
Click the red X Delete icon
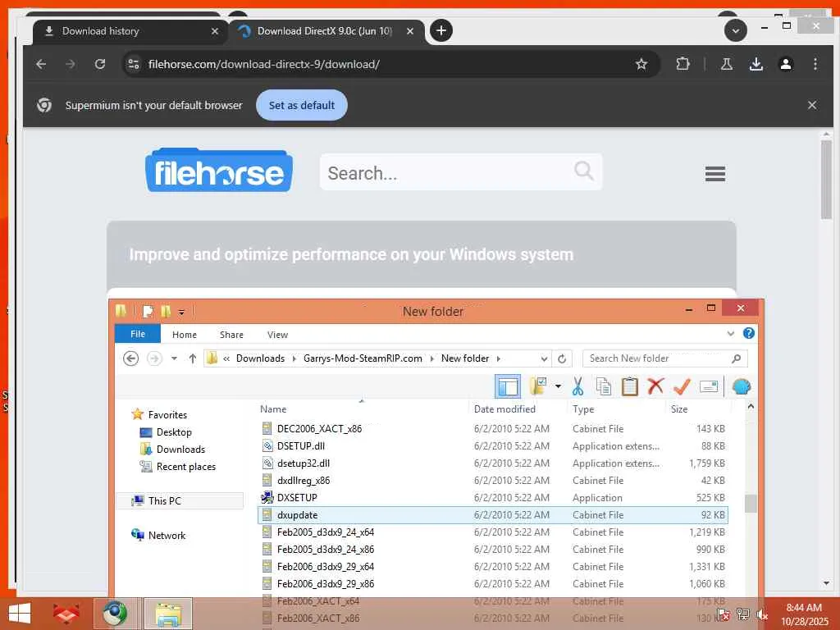(655, 386)
